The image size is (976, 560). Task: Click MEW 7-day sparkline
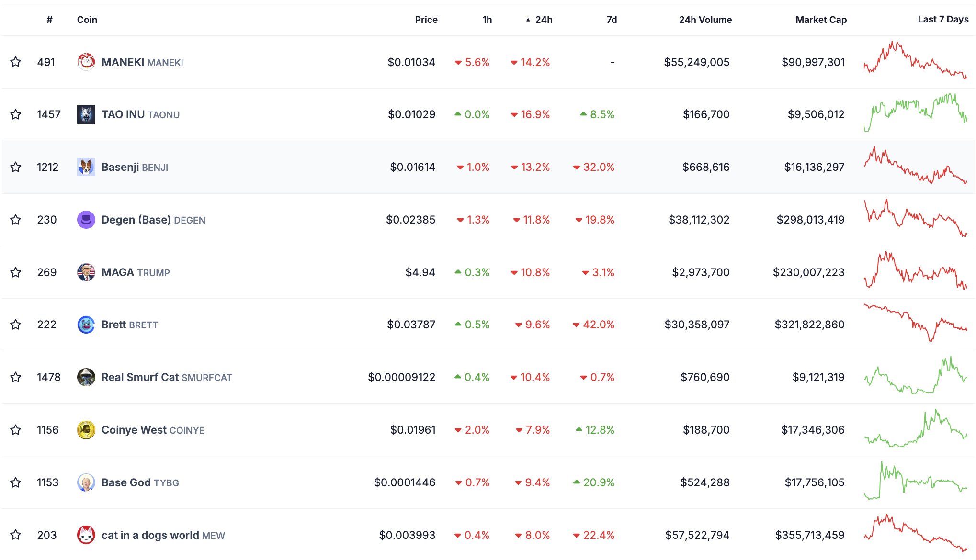(915, 533)
